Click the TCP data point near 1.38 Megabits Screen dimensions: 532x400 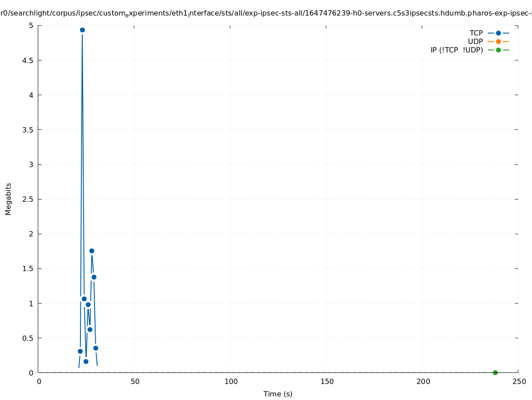coord(94,277)
